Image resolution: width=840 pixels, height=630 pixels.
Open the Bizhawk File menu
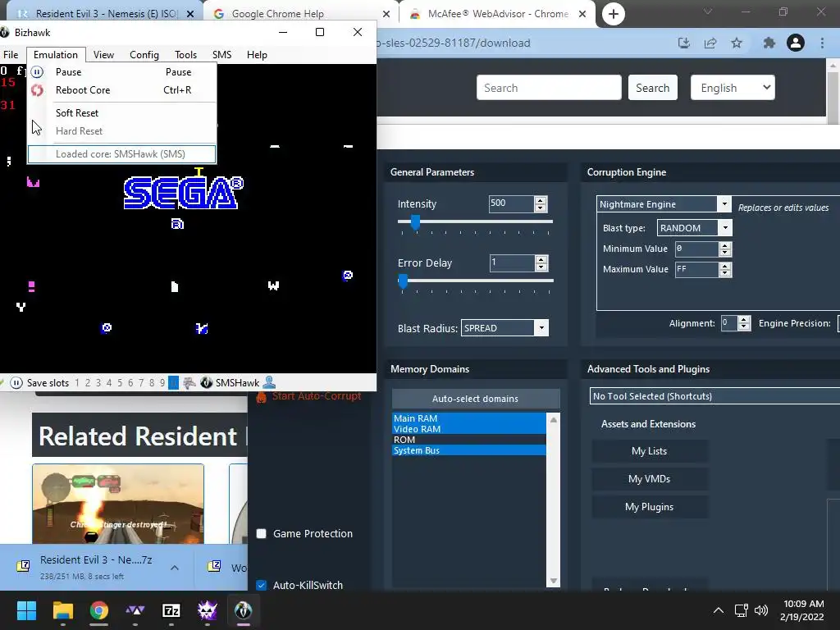click(x=11, y=55)
